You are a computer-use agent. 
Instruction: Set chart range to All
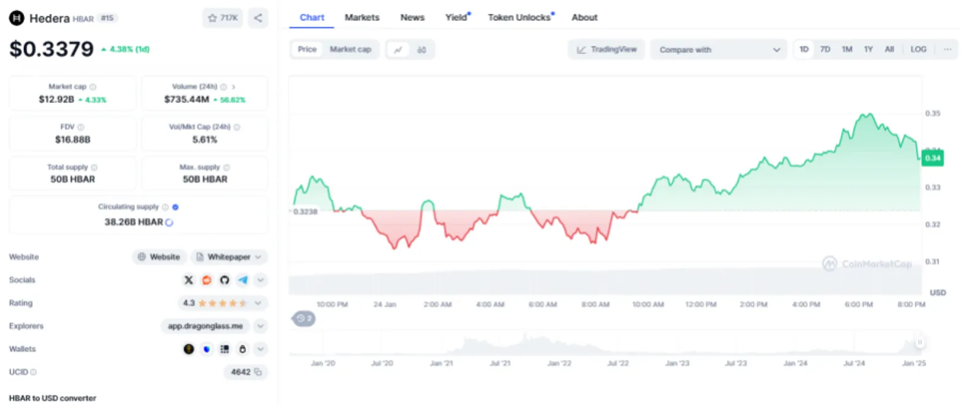click(889, 50)
